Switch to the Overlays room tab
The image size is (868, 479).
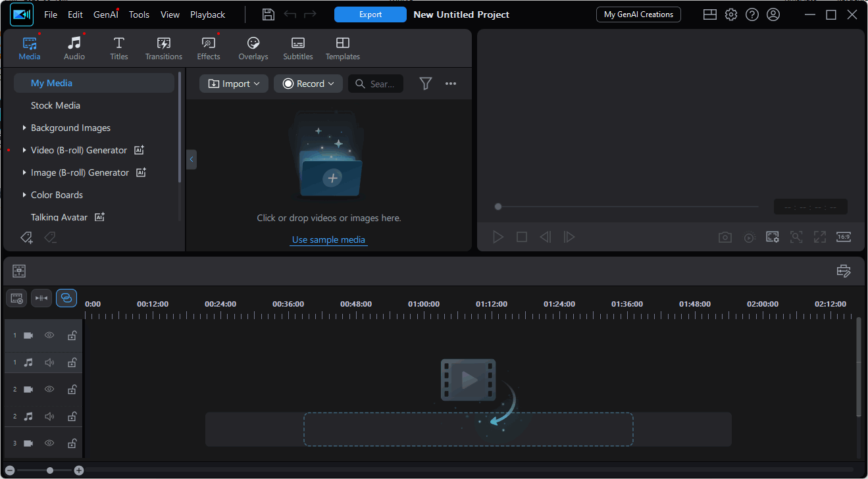tap(253, 48)
